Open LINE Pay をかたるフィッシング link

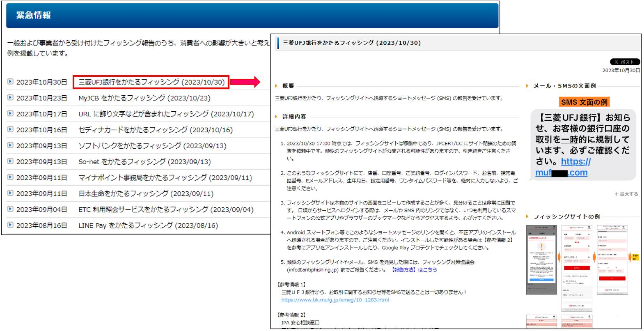(x=148, y=225)
